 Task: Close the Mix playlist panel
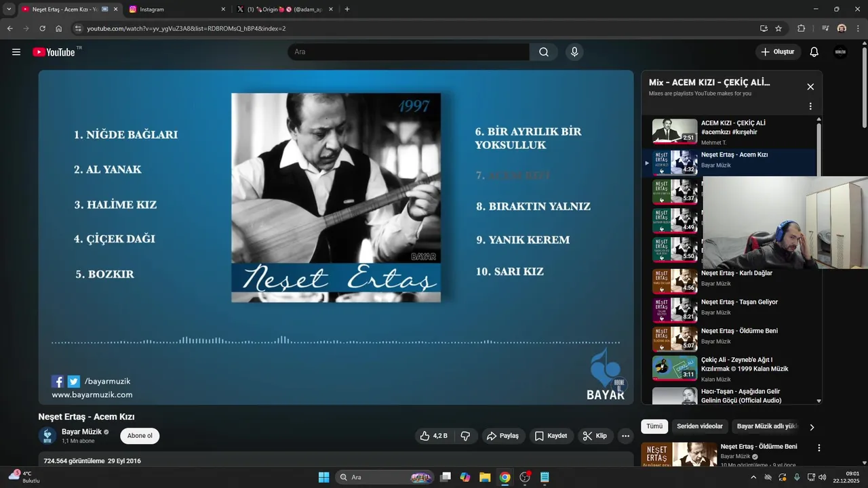click(810, 87)
